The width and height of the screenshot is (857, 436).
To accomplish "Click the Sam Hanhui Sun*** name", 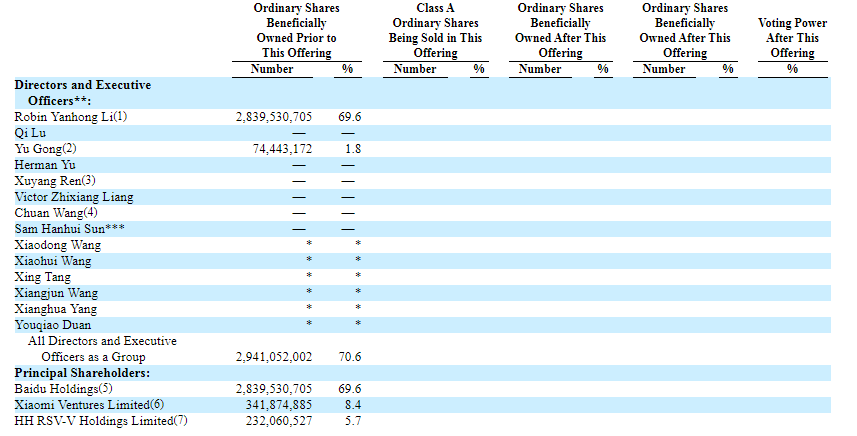I will click(x=69, y=228).
